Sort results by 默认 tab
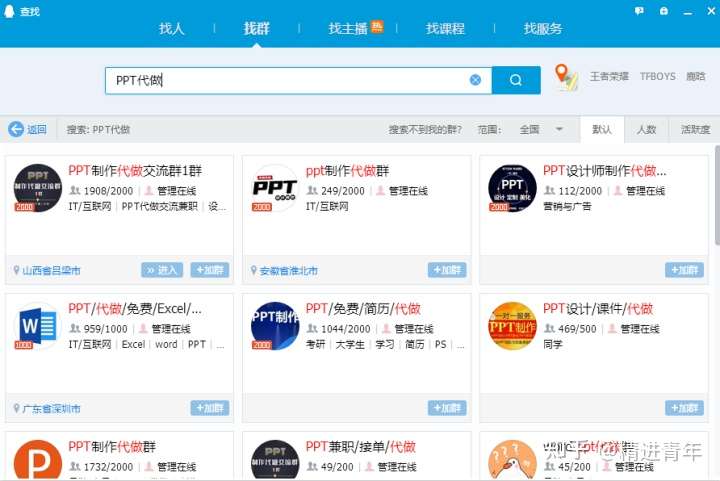 [602, 129]
